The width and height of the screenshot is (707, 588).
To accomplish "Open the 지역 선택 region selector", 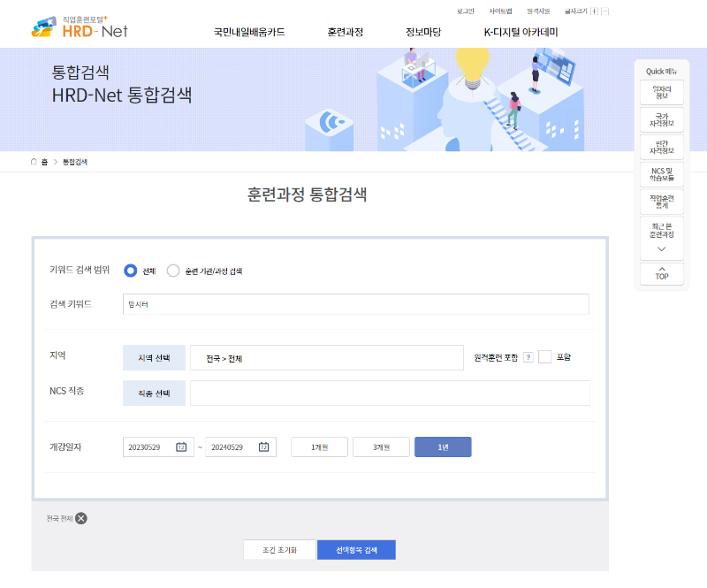I will pos(153,357).
